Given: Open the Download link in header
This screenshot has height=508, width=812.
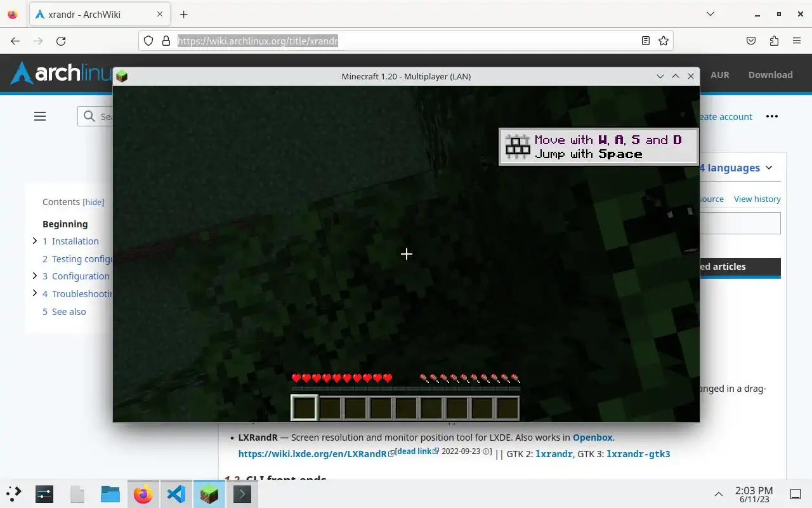Looking at the screenshot, I should click(x=770, y=75).
